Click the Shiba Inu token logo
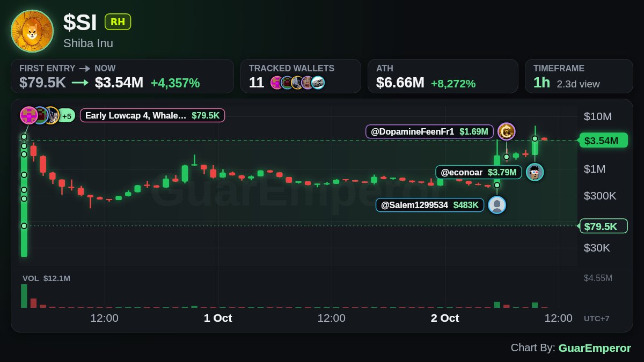 pyautogui.click(x=32, y=31)
